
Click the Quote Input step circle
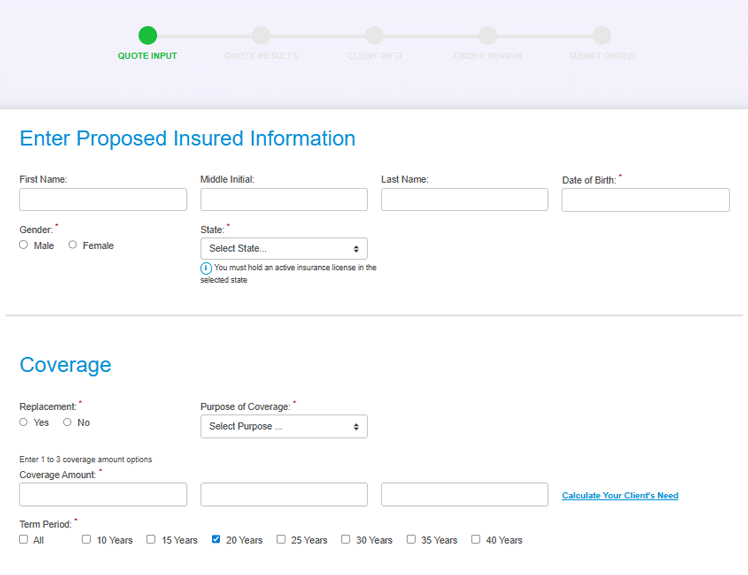tap(148, 36)
